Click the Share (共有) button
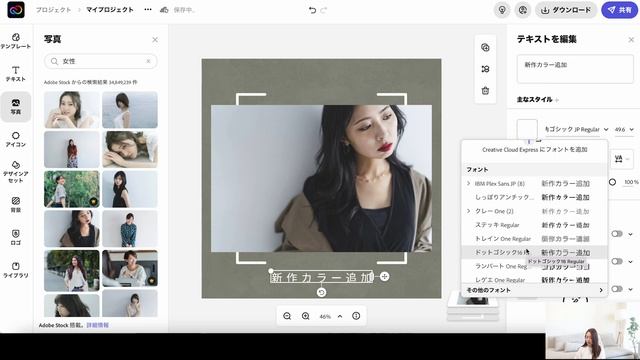This screenshot has height=360, width=640. point(620,10)
